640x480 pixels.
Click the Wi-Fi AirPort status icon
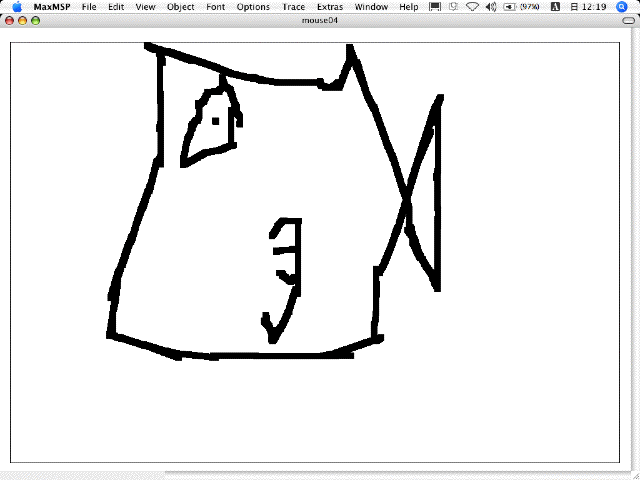(472, 7)
